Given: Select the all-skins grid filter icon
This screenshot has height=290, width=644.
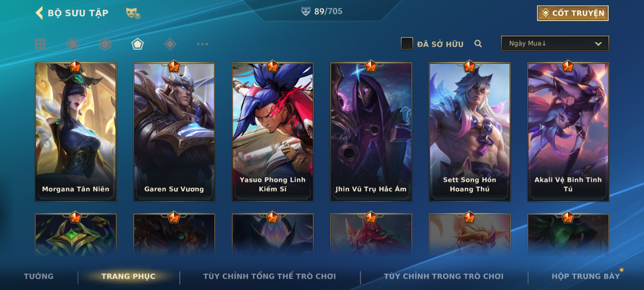Looking at the screenshot, I should pos(40,44).
